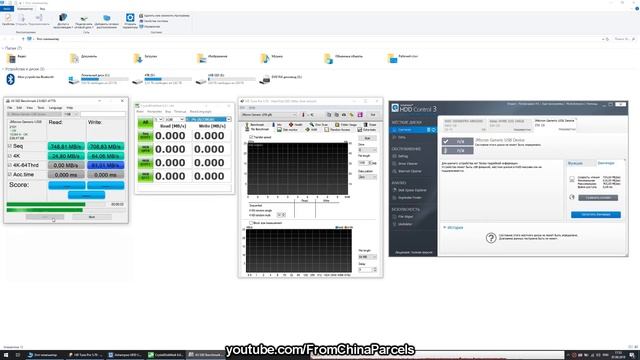Toggle 4K checkbox in AS SSD Benchmark

(10, 156)
